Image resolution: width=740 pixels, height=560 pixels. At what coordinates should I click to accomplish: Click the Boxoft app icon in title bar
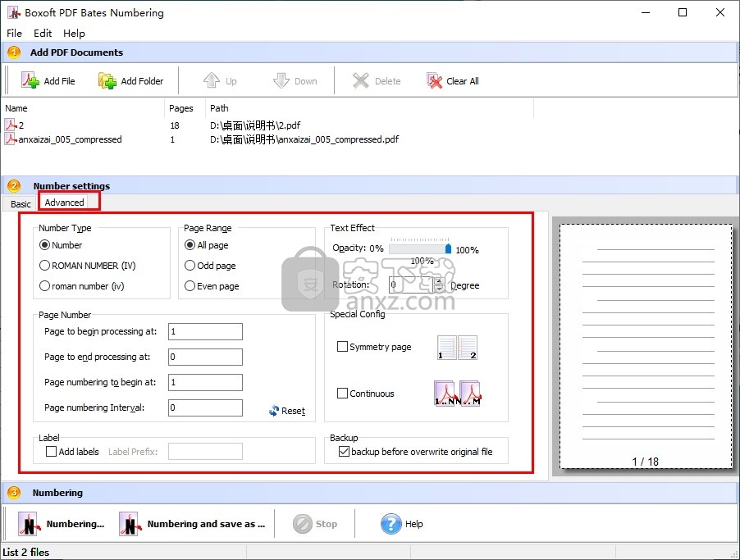pos(14,13)
